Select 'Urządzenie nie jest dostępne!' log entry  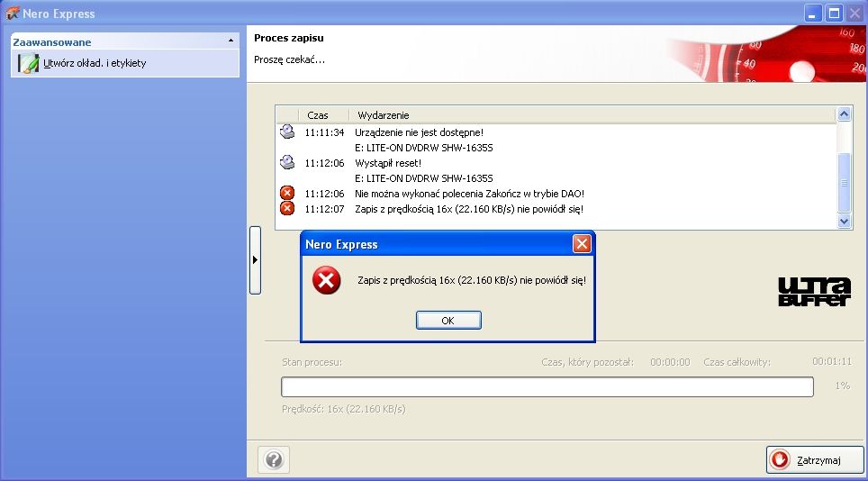click(419, 132)
